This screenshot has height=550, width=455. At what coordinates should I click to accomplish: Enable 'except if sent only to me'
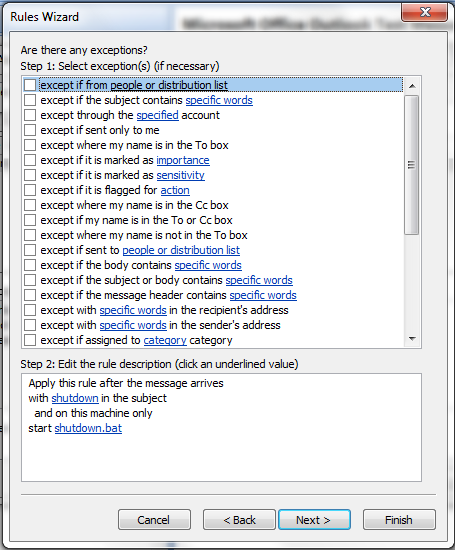click(x=30, y=130)
